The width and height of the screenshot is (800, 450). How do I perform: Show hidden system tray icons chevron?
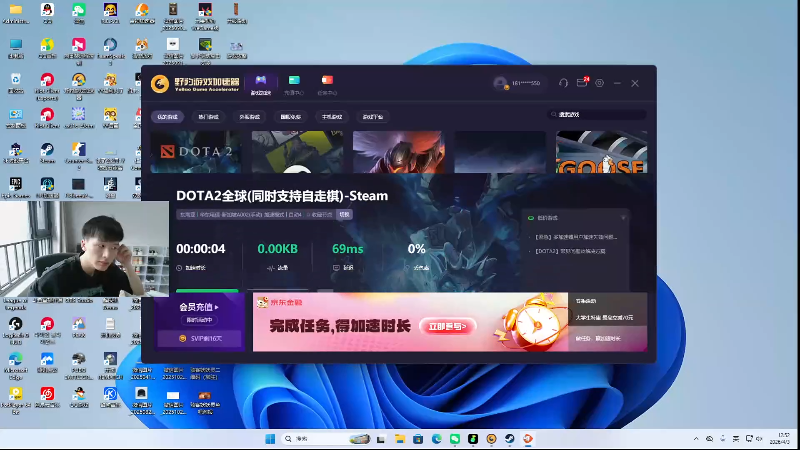pyautogui.click(x=696, y=439)
